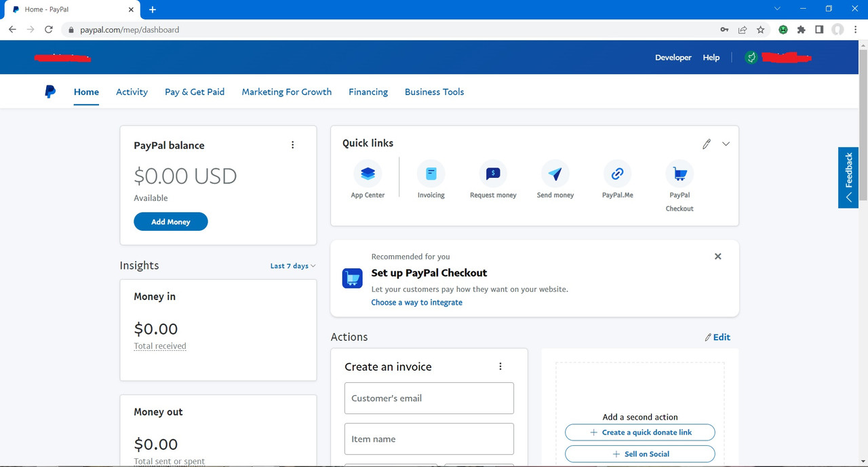The height and width of the screenshot is (467, 868).
Task: Open a new browser tab
Action: coord(153,10)
